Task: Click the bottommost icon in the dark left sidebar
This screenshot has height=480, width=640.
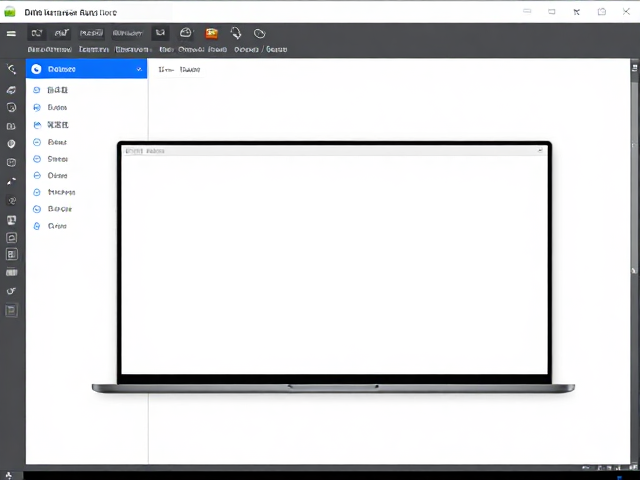Action: (x=11, y=311)
